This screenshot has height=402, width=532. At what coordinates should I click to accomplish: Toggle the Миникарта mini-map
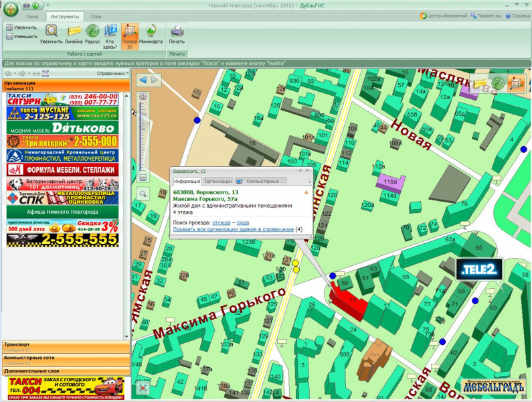pyautogui.click(x=151, y=34)
